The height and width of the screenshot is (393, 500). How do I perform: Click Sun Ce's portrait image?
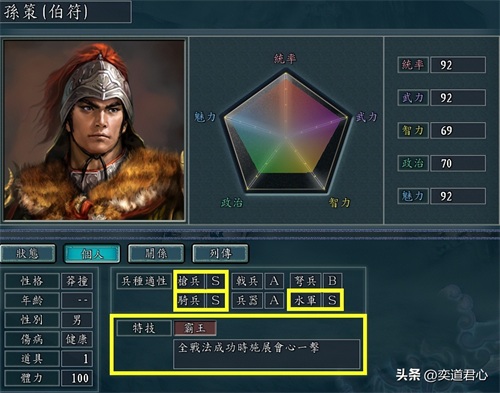[x=94, y=130]
